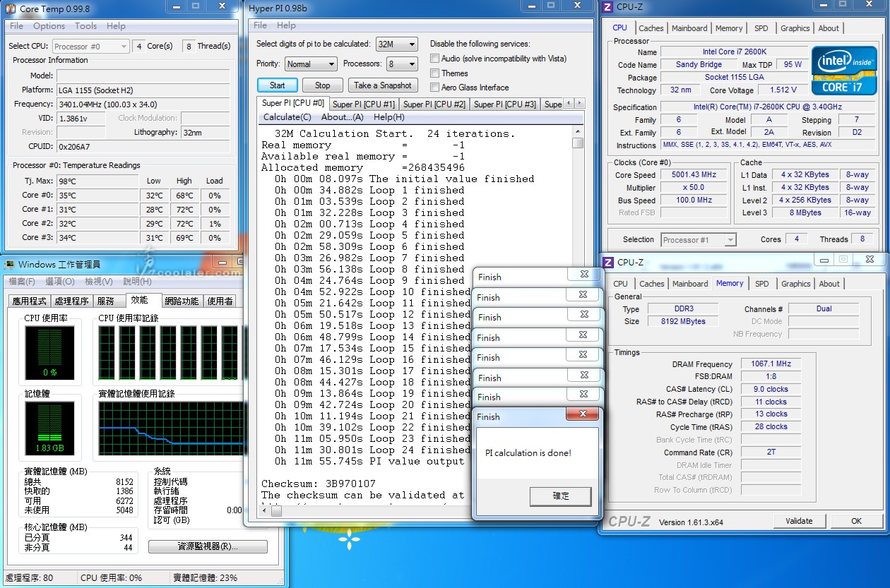Tick the Aero Glass Interface checkbox
The image size is (890, 588).
[x=435, y=88]
